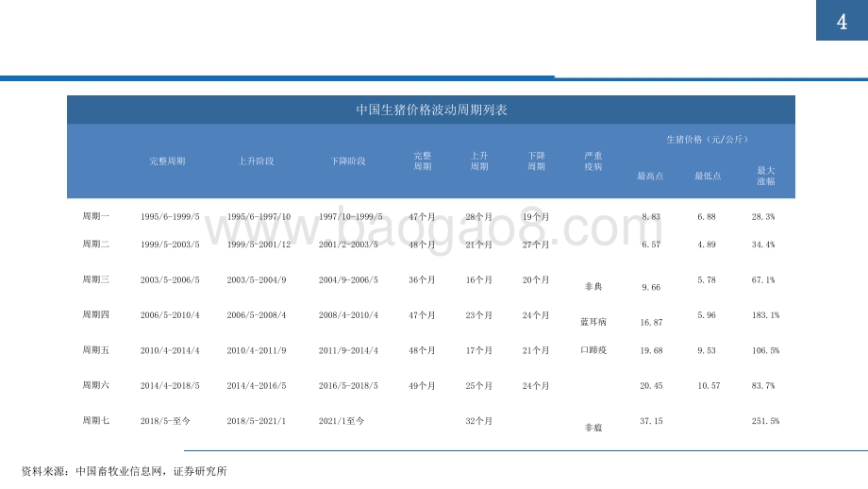
Task: Select row label 周期五
Action: click(96, 350)
